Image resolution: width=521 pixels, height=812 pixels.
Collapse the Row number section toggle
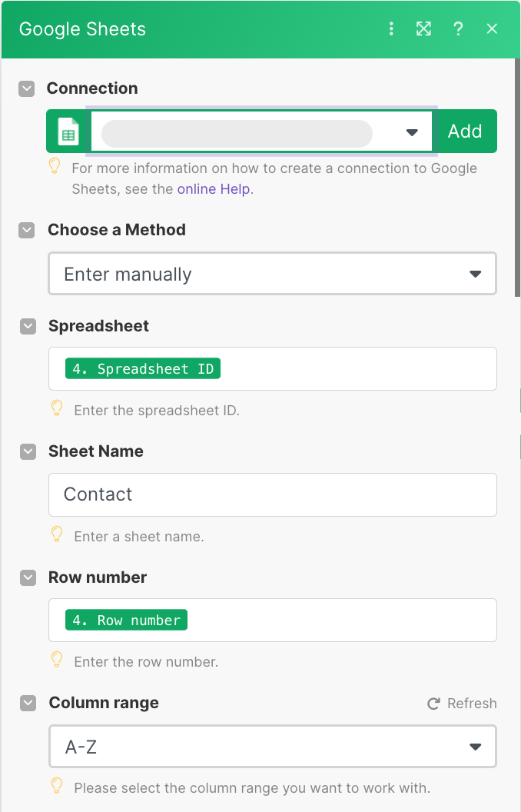click(28, 578)
